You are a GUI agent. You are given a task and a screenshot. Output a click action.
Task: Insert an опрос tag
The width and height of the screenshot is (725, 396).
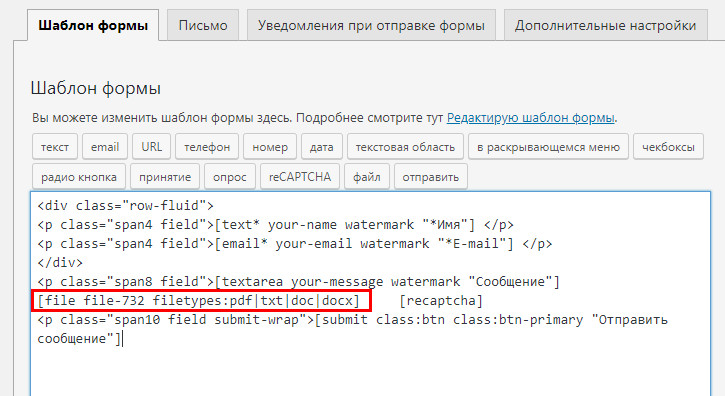click(x=230, y=177)
